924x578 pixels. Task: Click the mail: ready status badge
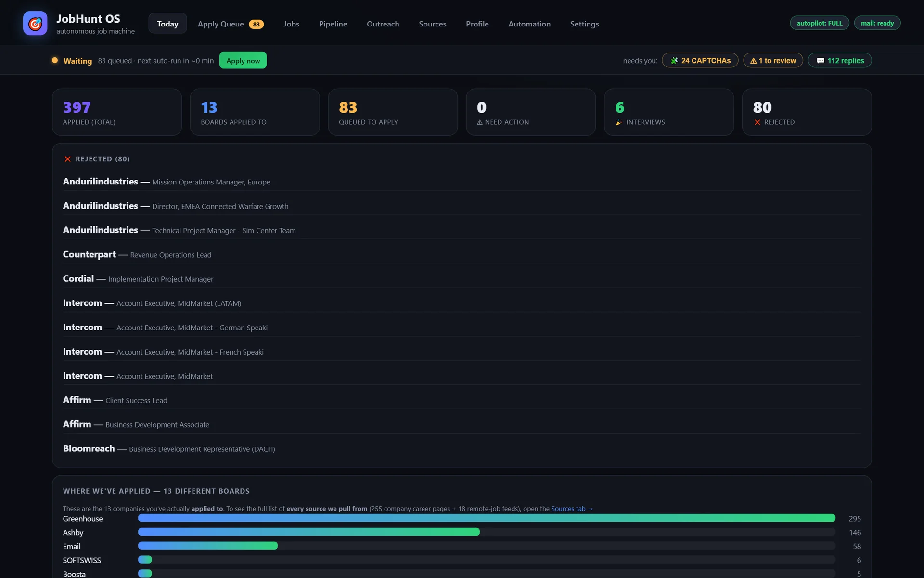coord(877,23)
